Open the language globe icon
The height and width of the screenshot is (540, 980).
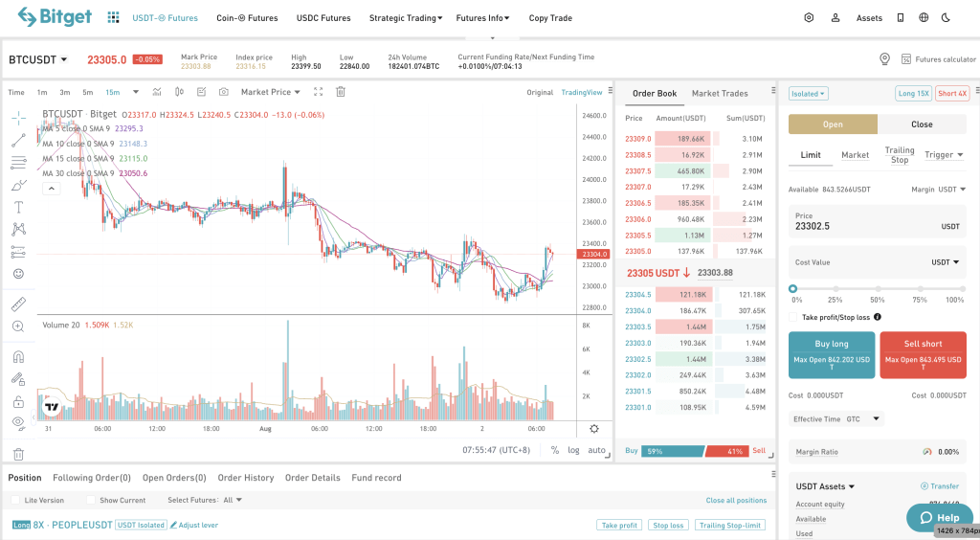click(924, 17)
